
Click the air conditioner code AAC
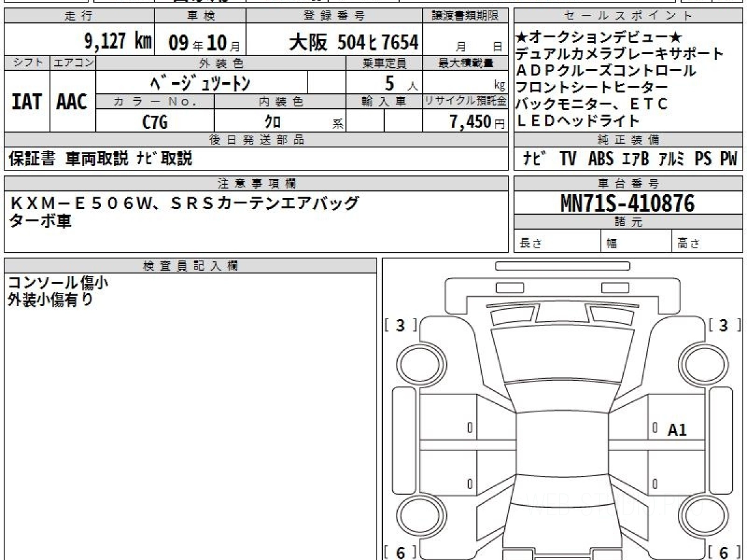tap(72, 101)
